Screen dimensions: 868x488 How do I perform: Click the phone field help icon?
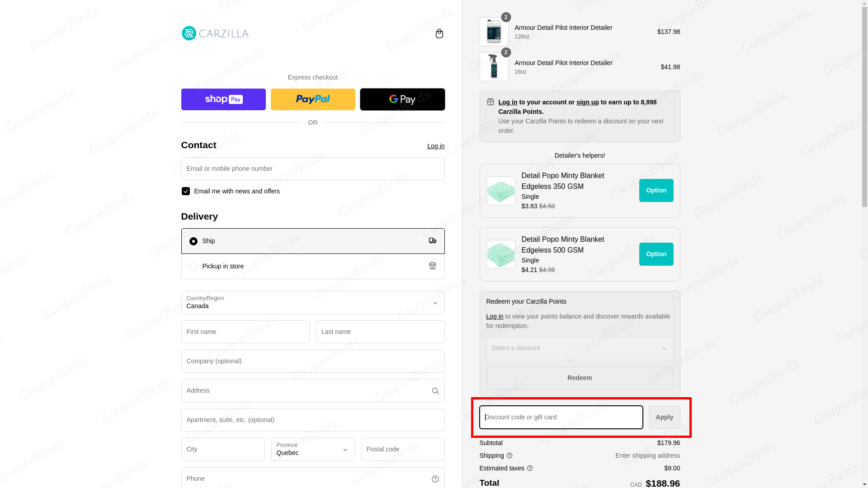(435, 479)
